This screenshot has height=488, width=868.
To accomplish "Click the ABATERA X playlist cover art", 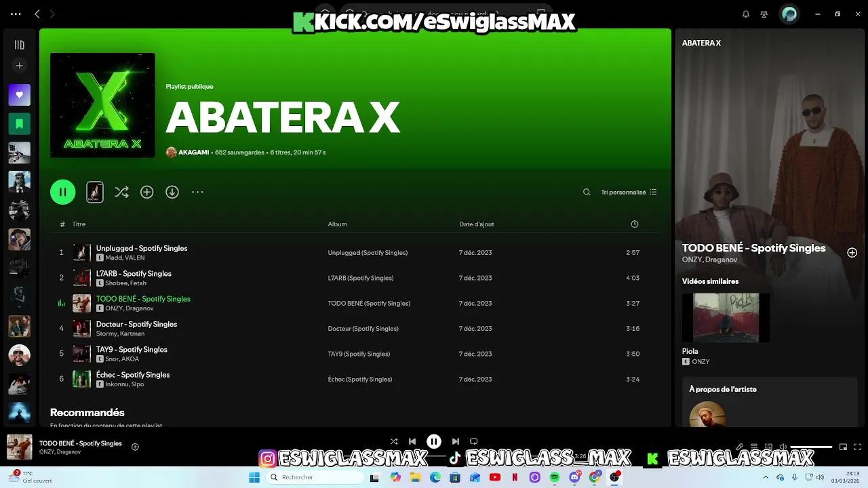I will 102,105.
